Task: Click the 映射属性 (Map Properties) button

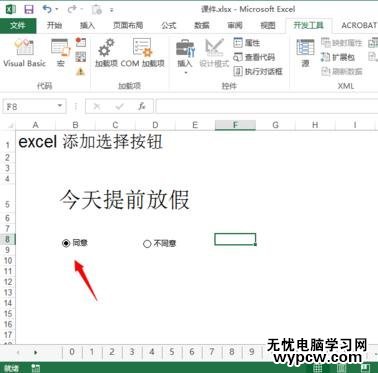Action: pos(342,43)
